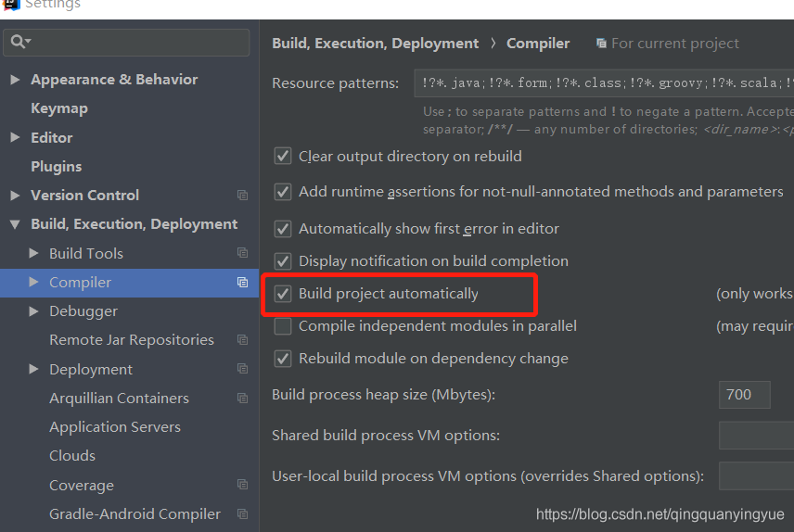Select Coverage settings
The height and width of the screenshot is (532, 794).
(x=82, y=485)
